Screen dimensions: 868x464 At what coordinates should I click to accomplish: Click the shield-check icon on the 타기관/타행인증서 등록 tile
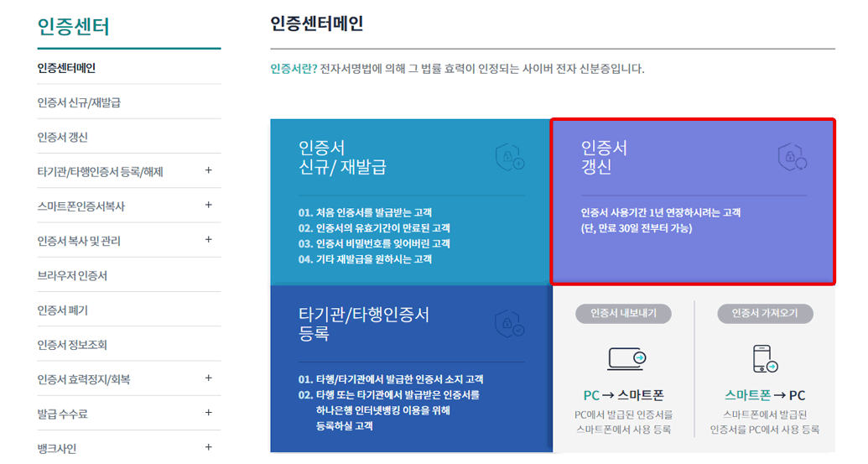pyautogui.click(x=510, y=324)
